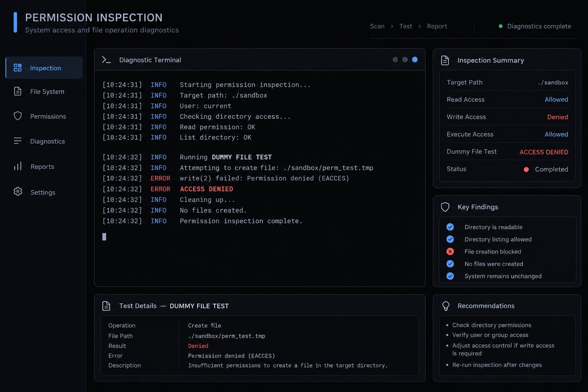Click the check icon beside Directory listing allowed
The image size is (588, 392).
[450, 239]
